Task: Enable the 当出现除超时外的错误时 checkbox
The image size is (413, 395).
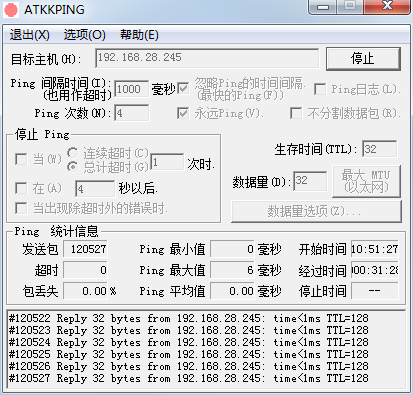Action: (x=21, y=209)
